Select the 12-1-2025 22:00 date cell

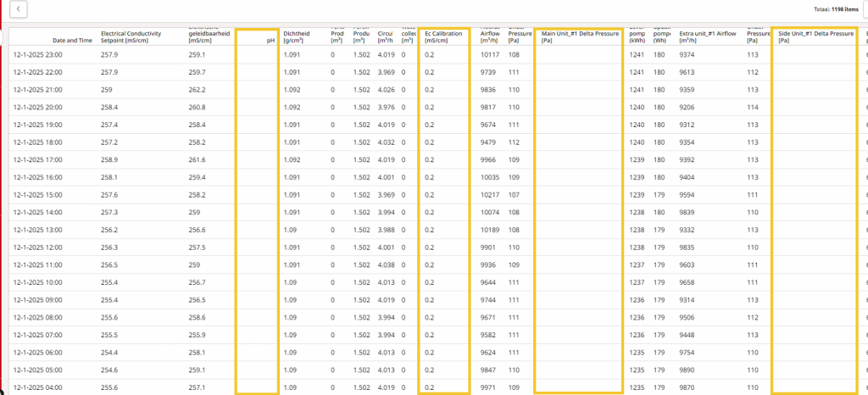tap(37, 72)
